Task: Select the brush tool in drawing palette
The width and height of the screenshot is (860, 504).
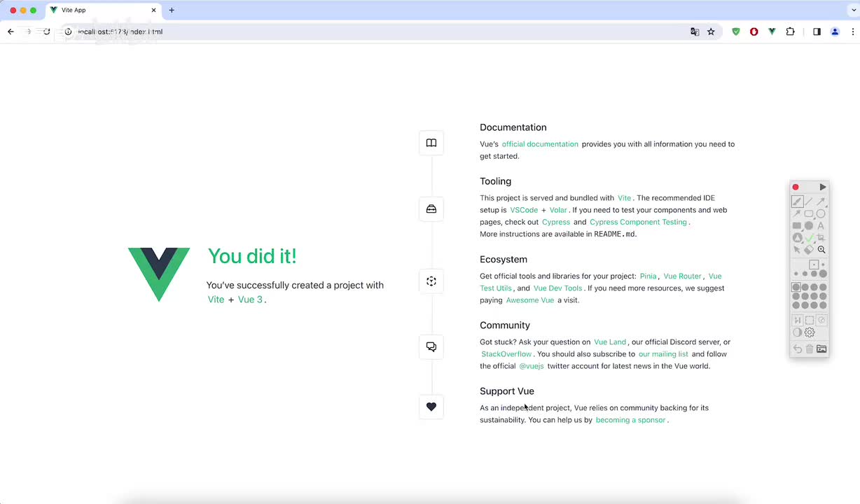Action: point(797,201)
